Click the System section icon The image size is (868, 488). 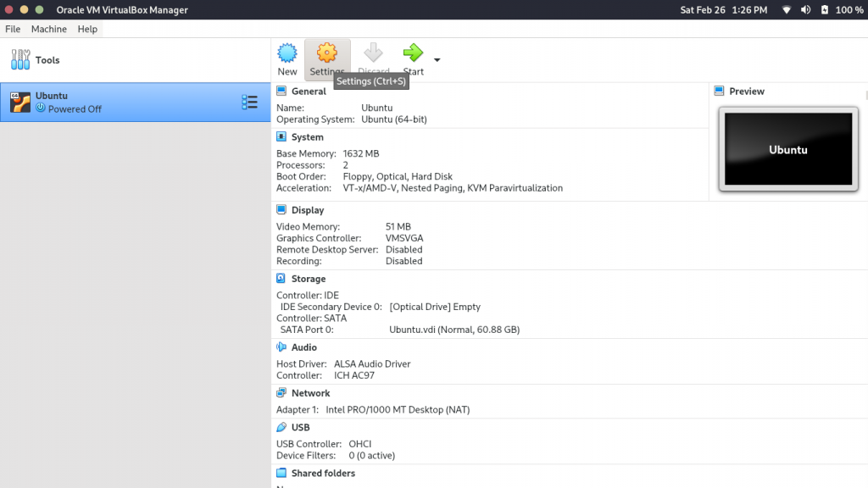281,136
